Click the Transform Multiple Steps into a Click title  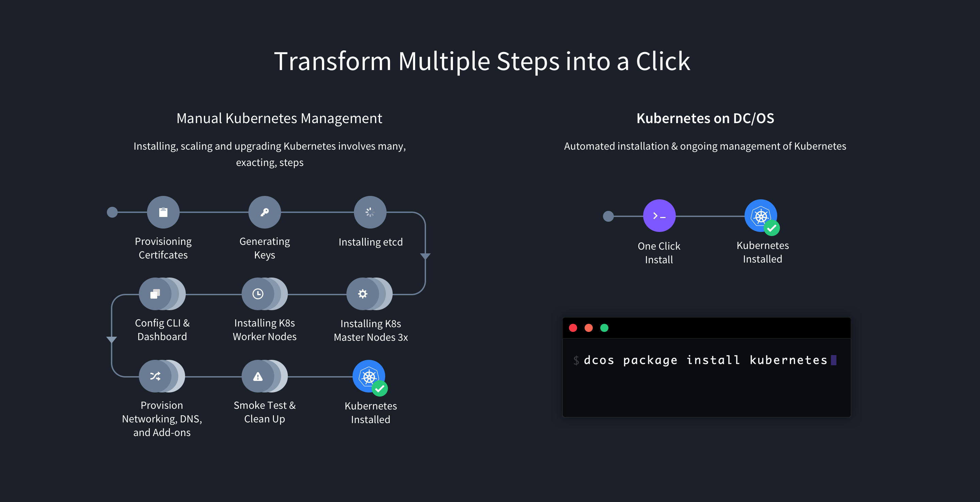tap(490, 61)
